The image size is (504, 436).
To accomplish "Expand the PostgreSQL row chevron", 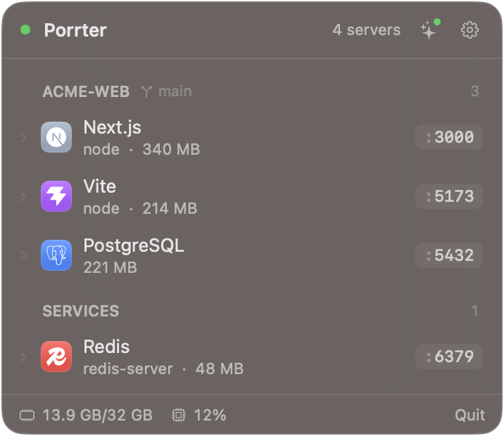I will [23, 256].
